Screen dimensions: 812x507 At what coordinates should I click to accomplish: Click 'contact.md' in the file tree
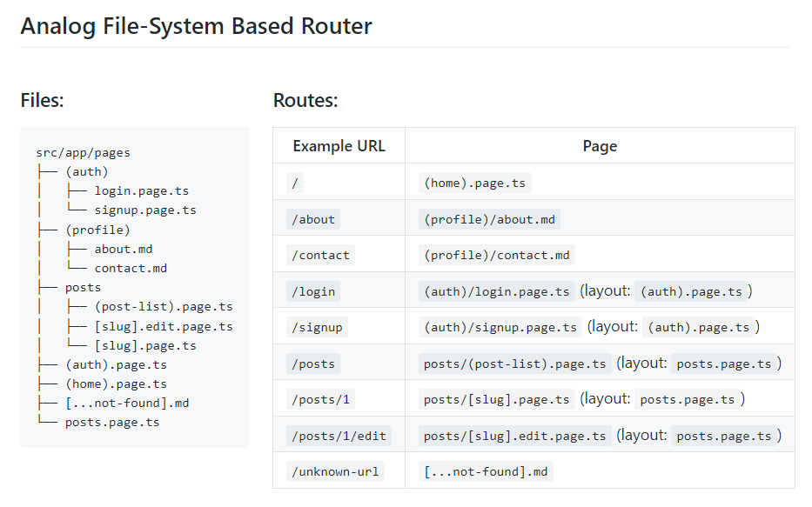[131, 269]
